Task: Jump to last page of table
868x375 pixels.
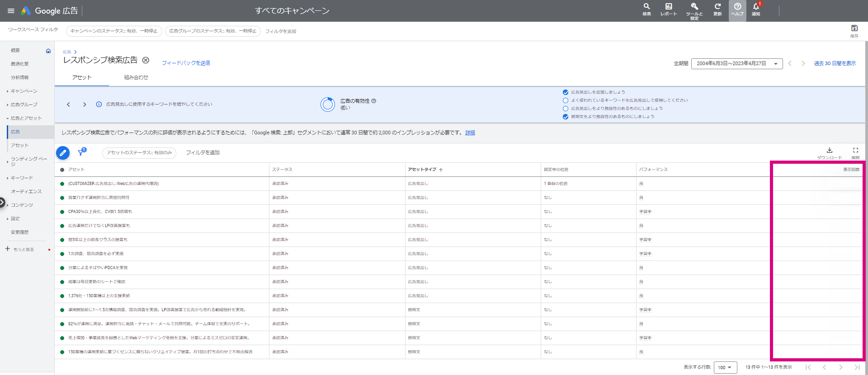Action: 857,367
